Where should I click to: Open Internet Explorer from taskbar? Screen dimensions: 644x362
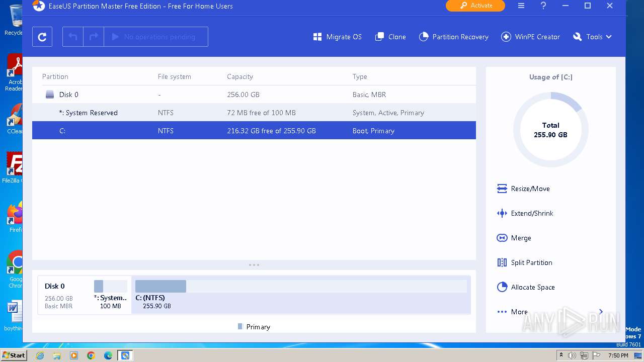tap(40, 355)
